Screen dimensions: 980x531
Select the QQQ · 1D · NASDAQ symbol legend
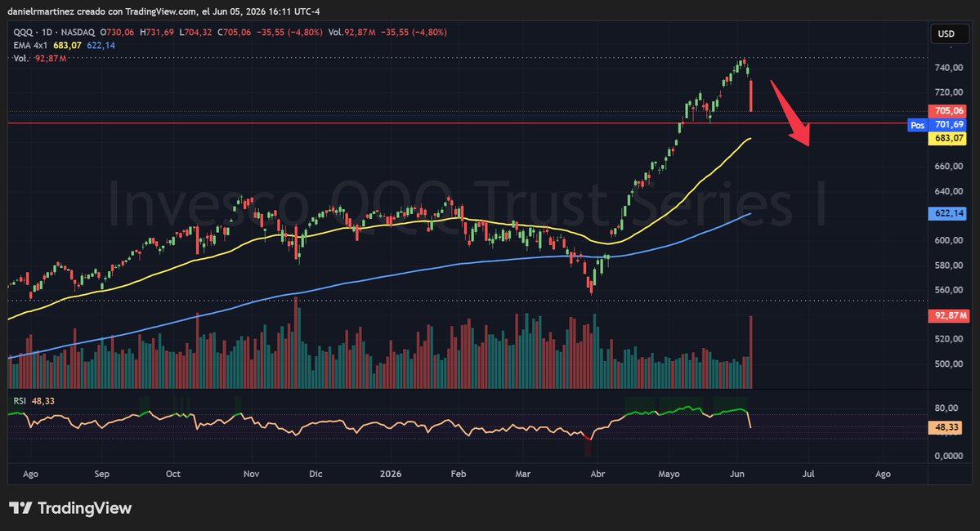pos(54,32)
